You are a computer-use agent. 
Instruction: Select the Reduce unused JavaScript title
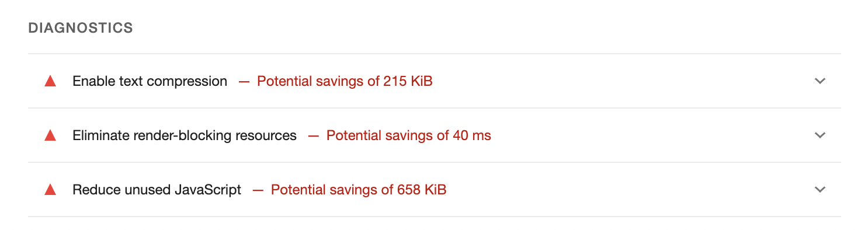(157, 190)
